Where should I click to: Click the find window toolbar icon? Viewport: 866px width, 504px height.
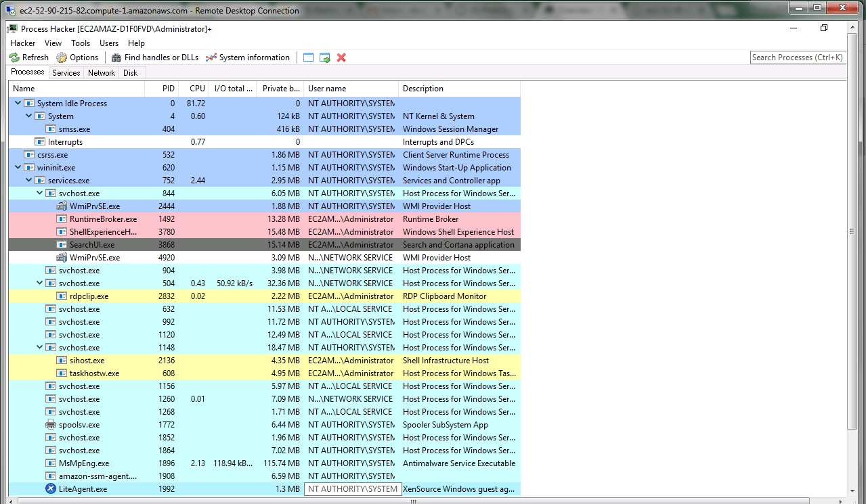[x=309, y=58]
